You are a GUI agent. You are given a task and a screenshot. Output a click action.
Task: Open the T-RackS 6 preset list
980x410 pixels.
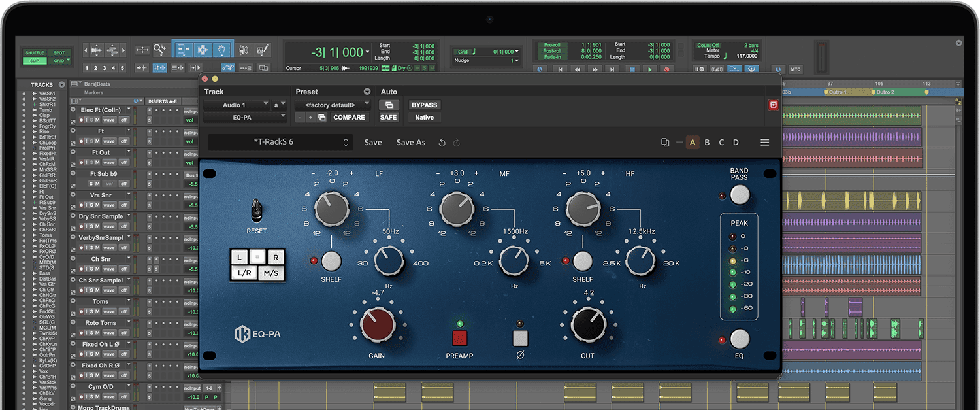point(281,142)
